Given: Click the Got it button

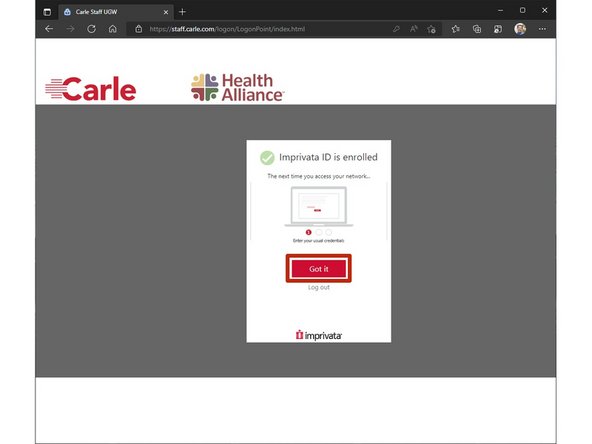Looking at the screenshot, I should pyautogui.click(x=319, y=268).
